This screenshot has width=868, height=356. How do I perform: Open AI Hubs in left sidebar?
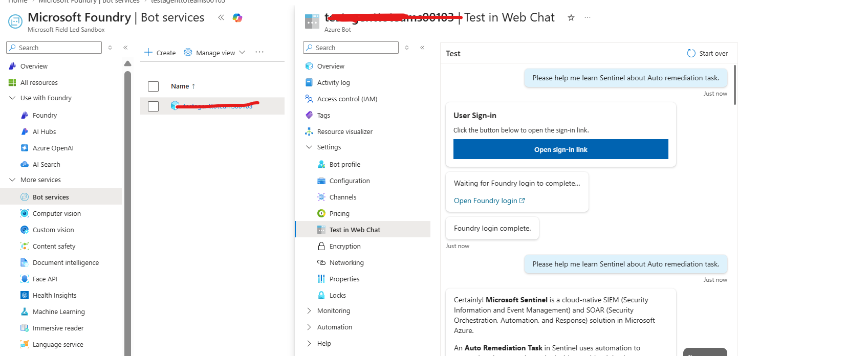(x=44, y=131)
